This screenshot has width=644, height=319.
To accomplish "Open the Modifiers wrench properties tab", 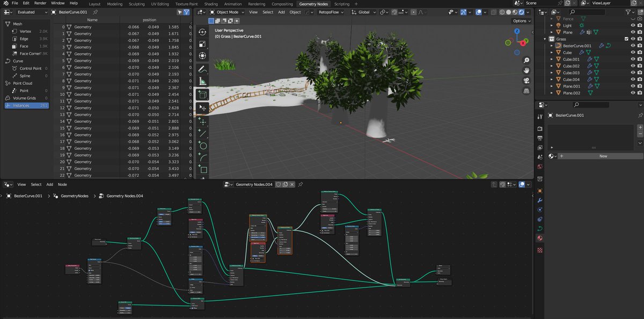I will click(x=540, y=200).
